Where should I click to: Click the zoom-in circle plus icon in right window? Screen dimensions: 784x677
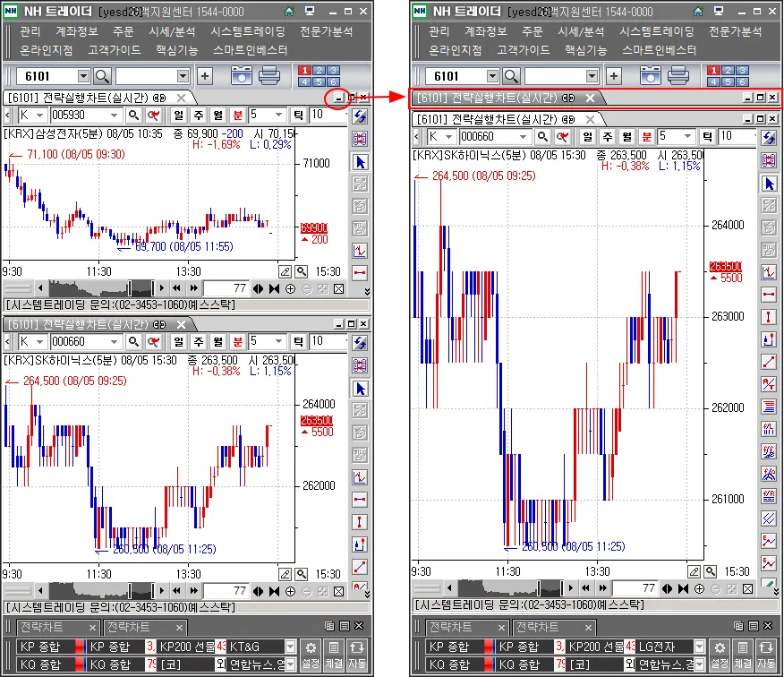(699, 588)
